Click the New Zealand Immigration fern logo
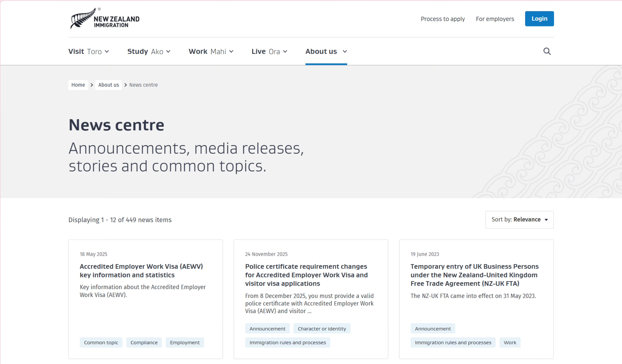This screenshot has height=364, width=622. tap(105, 19)
